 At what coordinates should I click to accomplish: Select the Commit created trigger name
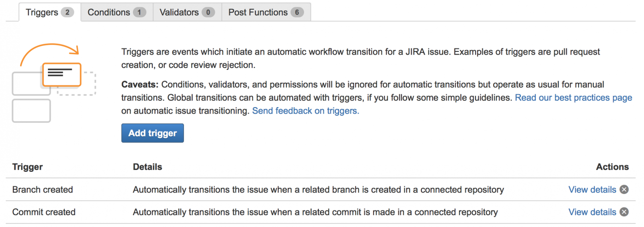point(44,212)
